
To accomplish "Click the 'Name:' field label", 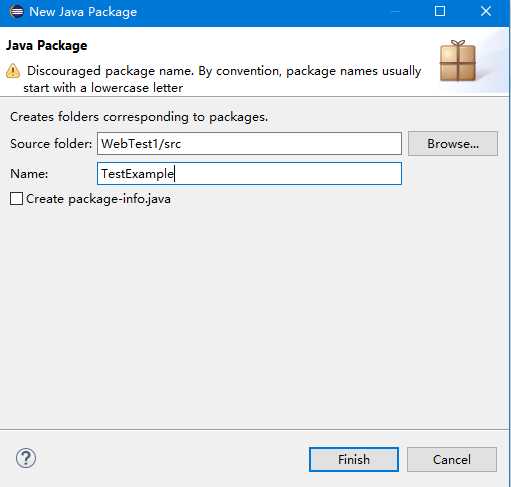I will [x=29, y=174].
